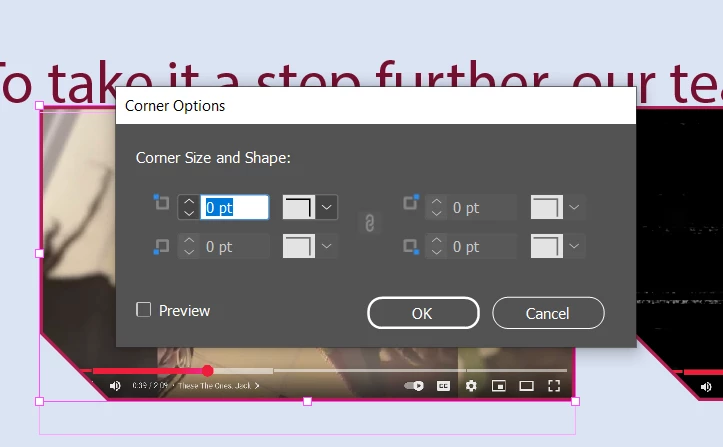Open the bottom-right corner shape dropdown
Viewport: 723px width, 447px height.
pyautogui.click(x=574, y=246)
